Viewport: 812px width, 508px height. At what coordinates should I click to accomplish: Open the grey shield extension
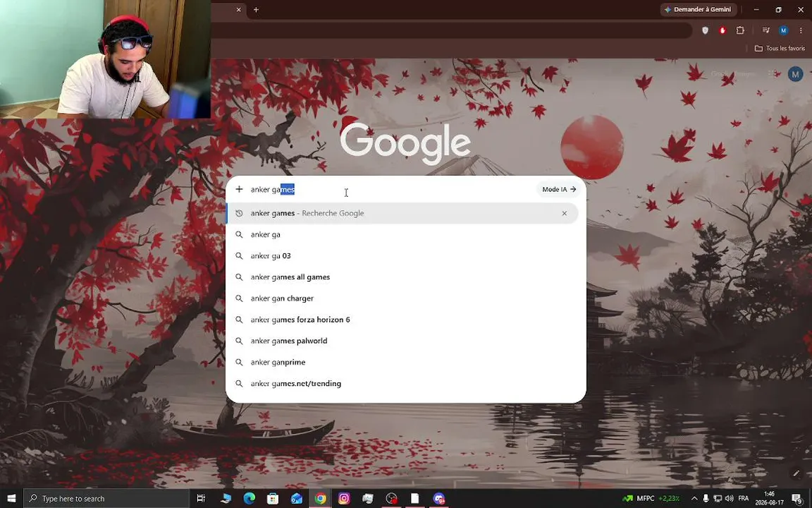(x=705, y=30)
